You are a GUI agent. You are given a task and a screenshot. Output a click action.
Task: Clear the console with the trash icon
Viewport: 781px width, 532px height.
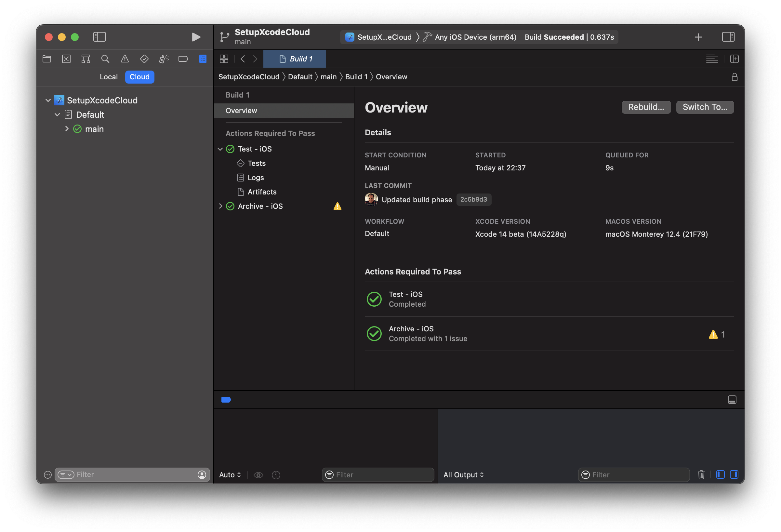coord(701,474)
